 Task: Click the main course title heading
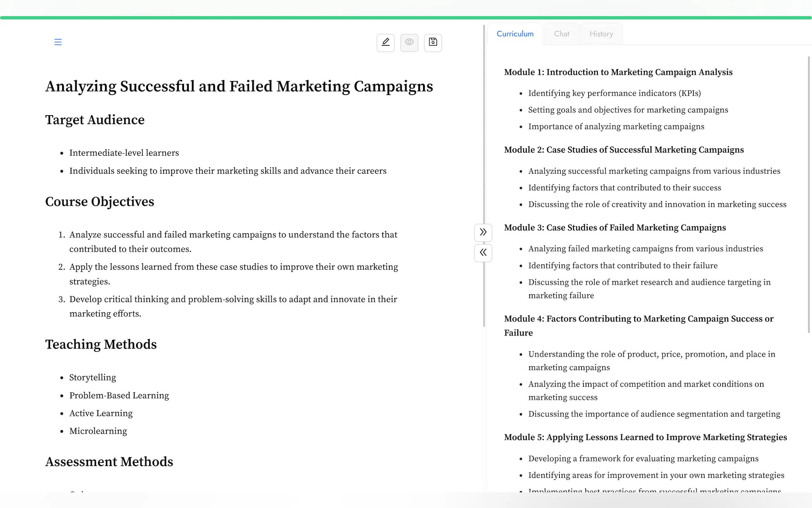click(x=239, y=86)
